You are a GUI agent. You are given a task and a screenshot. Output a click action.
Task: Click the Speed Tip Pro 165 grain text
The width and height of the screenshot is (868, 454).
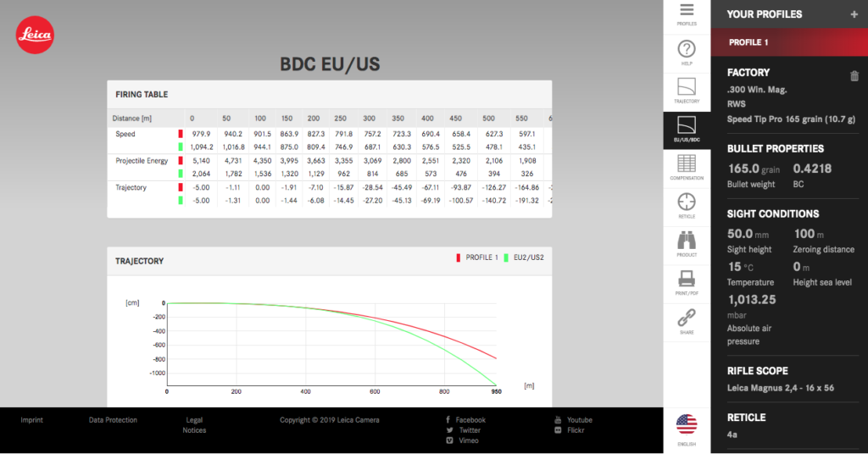click(791, 119)
